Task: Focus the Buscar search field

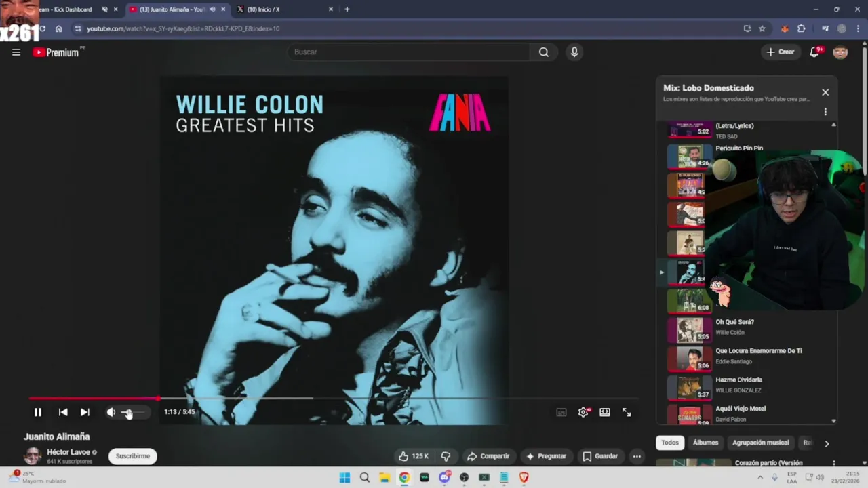Action: (409, 52)
